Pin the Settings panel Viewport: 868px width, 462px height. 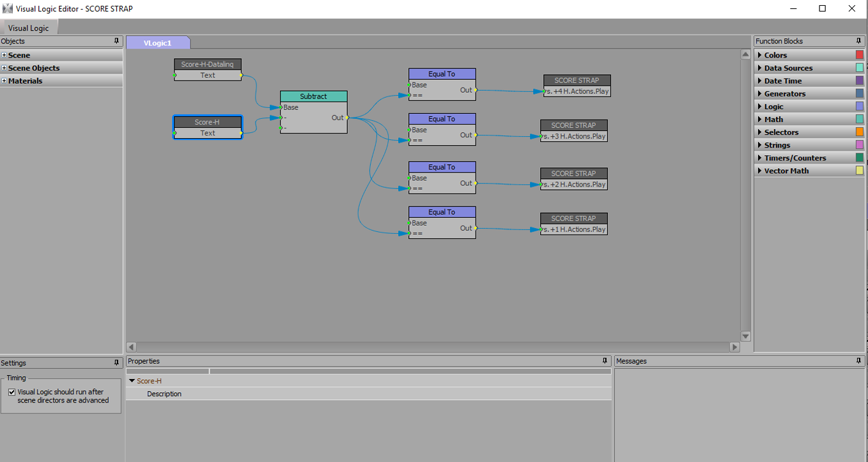[116, 362]
